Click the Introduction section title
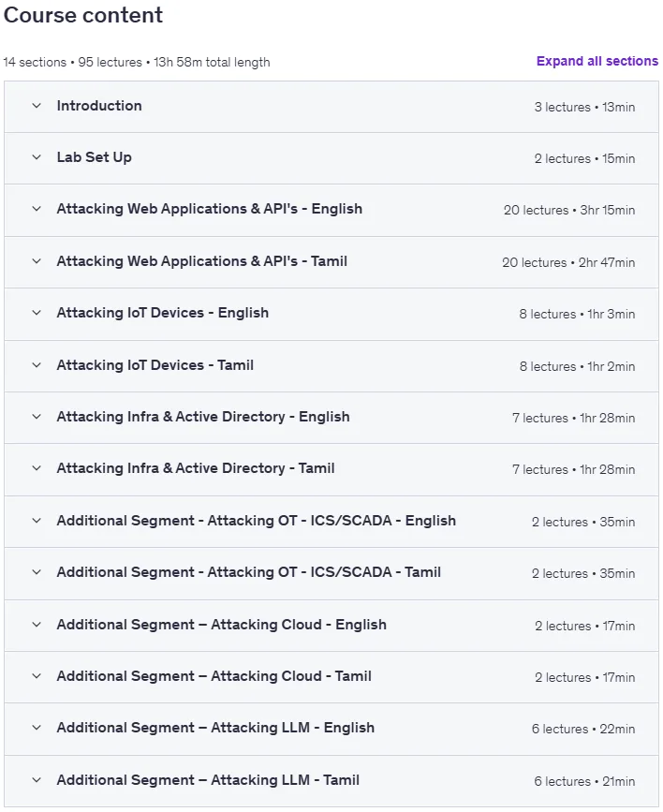Viewport: 663px width, 812px height. 99,106
